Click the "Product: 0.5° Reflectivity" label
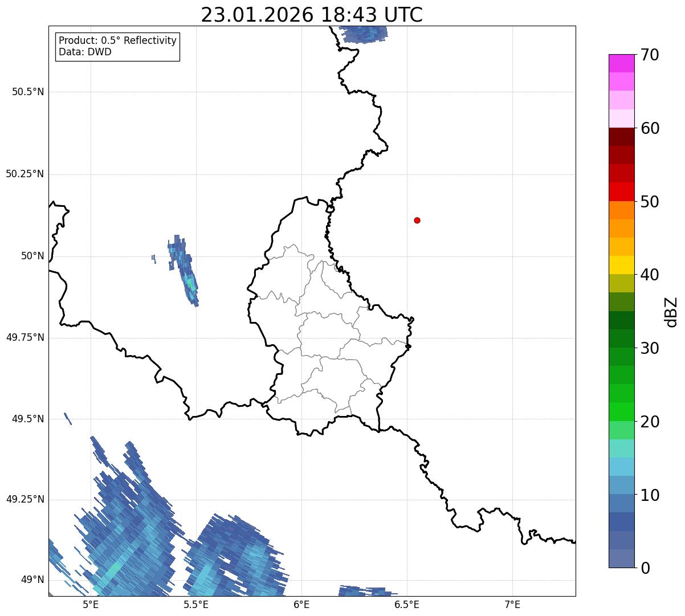This screenshot has height=616, width=685. 117,41
